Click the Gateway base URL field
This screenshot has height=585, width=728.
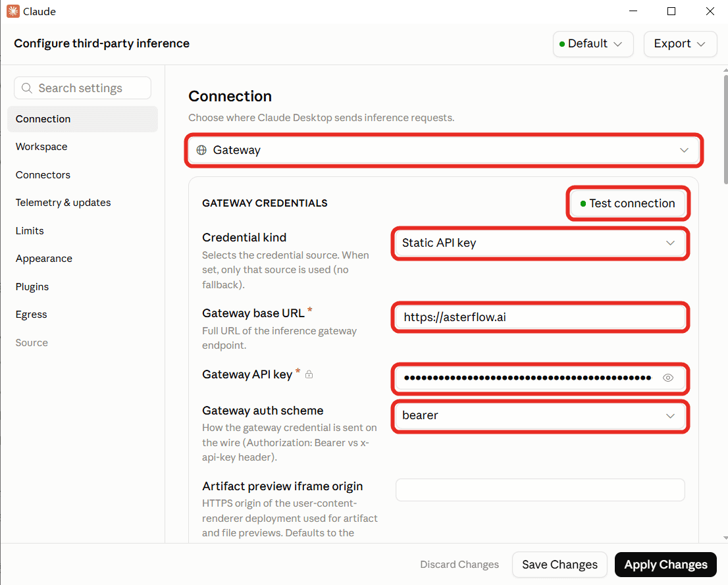point(540,318)
